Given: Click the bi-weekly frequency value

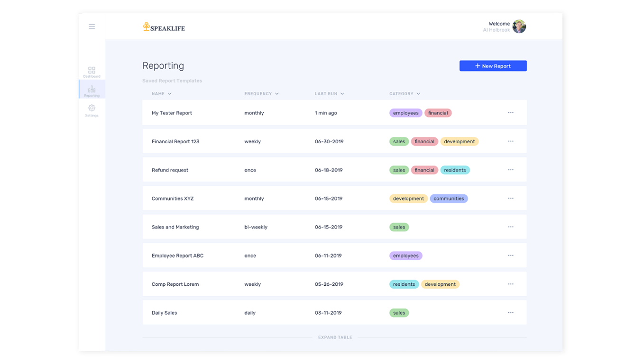Looking at the screenshot, I should 256,227.
